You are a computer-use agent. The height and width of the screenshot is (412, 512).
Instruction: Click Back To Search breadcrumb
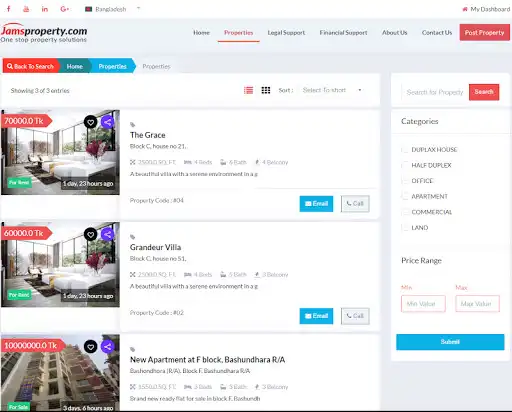click(x=30, y=66)
